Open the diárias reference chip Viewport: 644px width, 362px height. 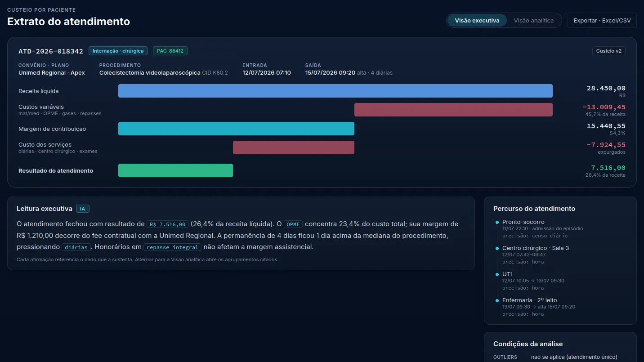coord(76,247)
